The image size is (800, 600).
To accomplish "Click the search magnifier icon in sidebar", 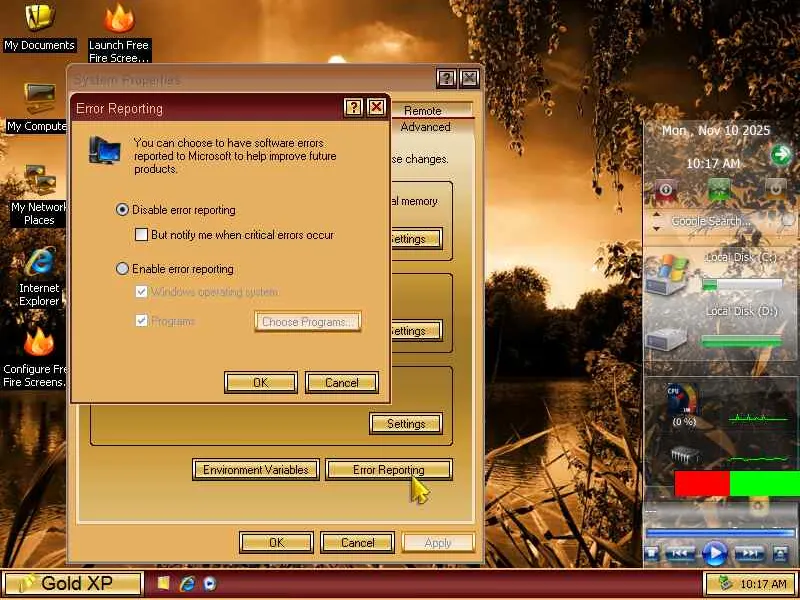I will pyautogui.click(x=788, y=220).
